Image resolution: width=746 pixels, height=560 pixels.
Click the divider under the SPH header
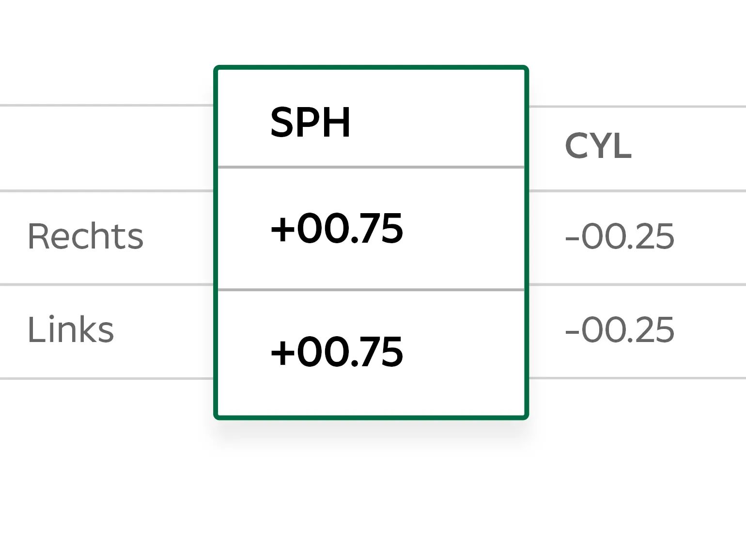click(x=371, y=167)
